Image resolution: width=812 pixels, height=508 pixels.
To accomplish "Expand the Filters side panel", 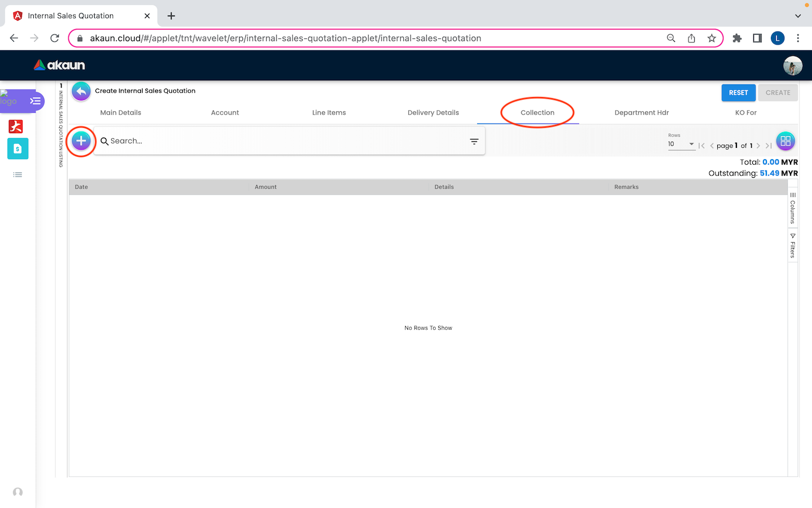I will click(793, 246).
